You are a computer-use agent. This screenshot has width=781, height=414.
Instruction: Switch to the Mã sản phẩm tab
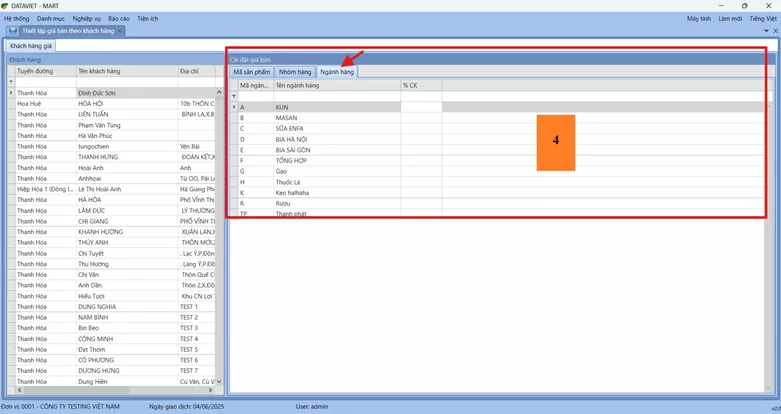point(252,72)
